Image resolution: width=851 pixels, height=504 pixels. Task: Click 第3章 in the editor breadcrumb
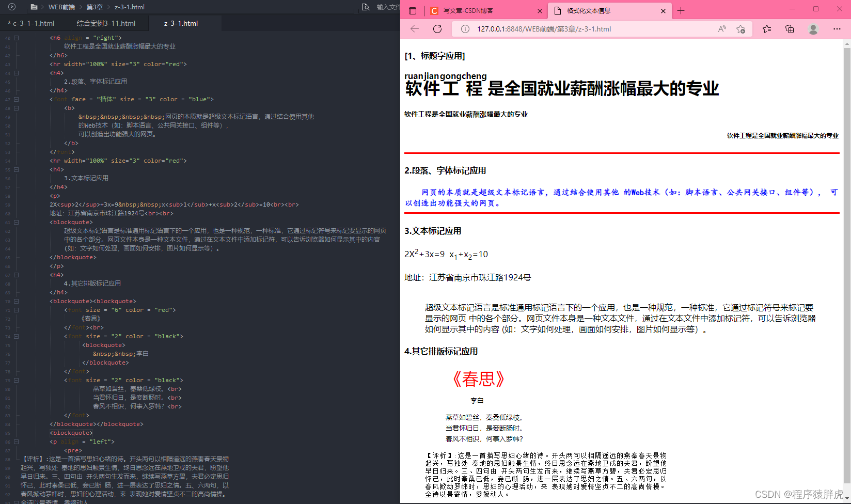94,7
